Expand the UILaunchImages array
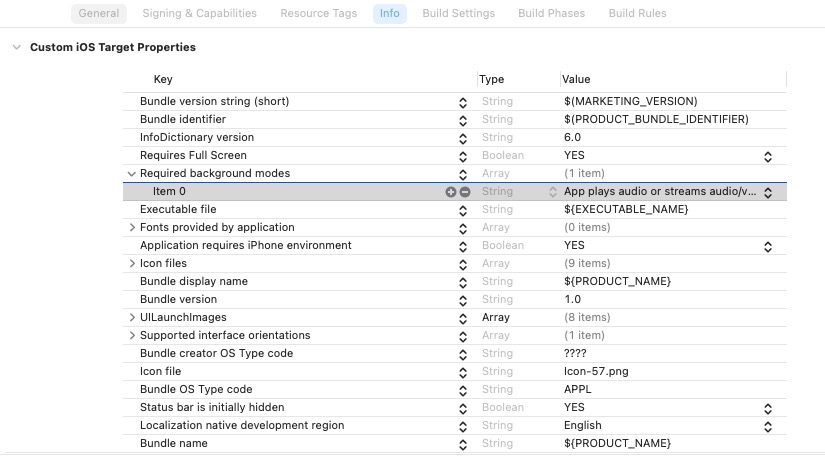 pyautogui.click(x=131, y=318)
